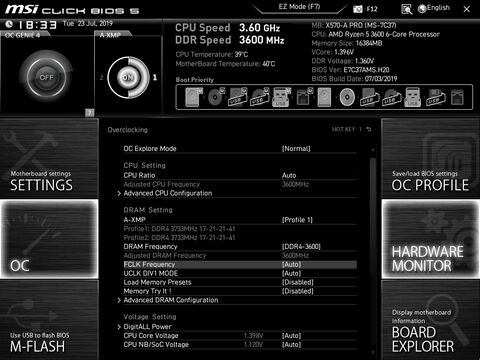The image size is (480, 360).
Task: Click the Adjusted CPU Frequency row
Action: tap(240, 184)
